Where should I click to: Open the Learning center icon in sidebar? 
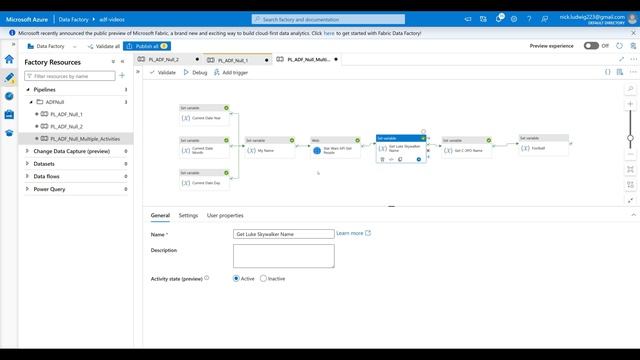[x=9, y=133]
